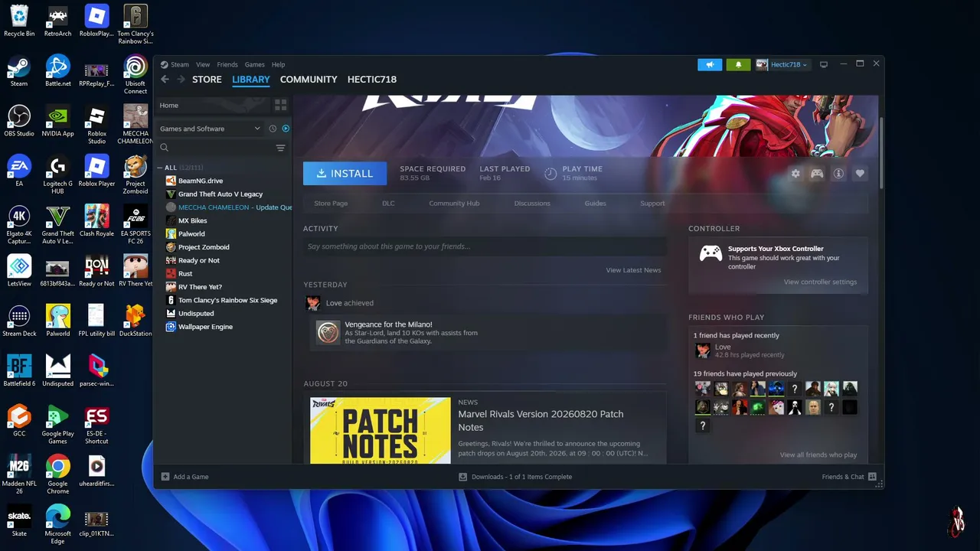This screenshot has width=980, height=551.
Task: Toggle the ready-to-play filter in library
Action: [286, 129]
